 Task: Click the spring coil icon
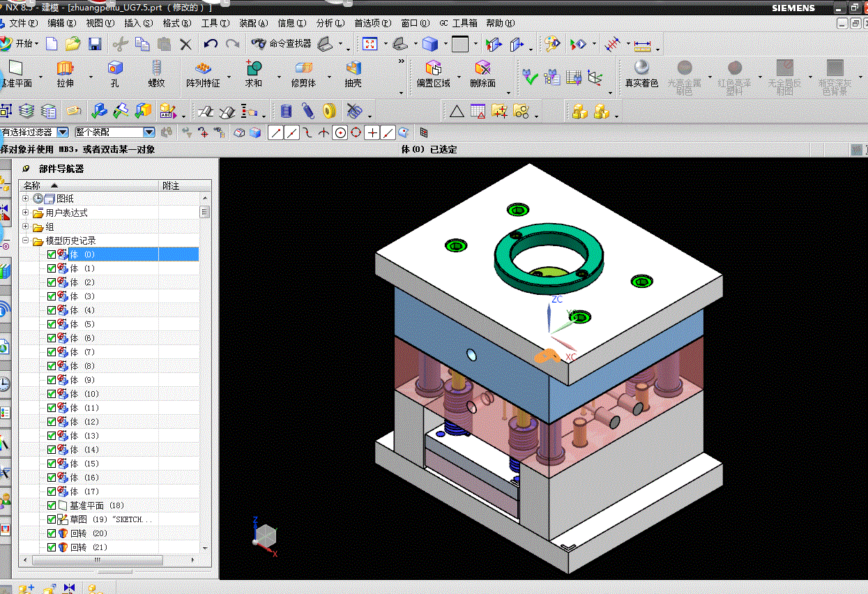point(307,111)
